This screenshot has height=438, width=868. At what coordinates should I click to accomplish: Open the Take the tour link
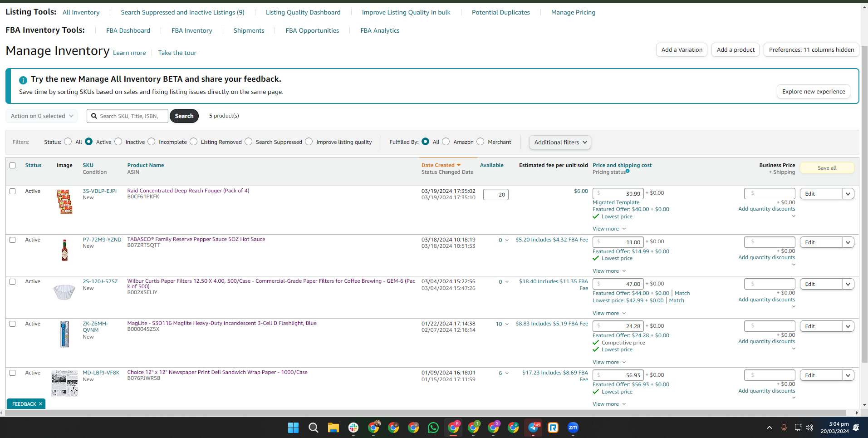(x=177, y=53)
